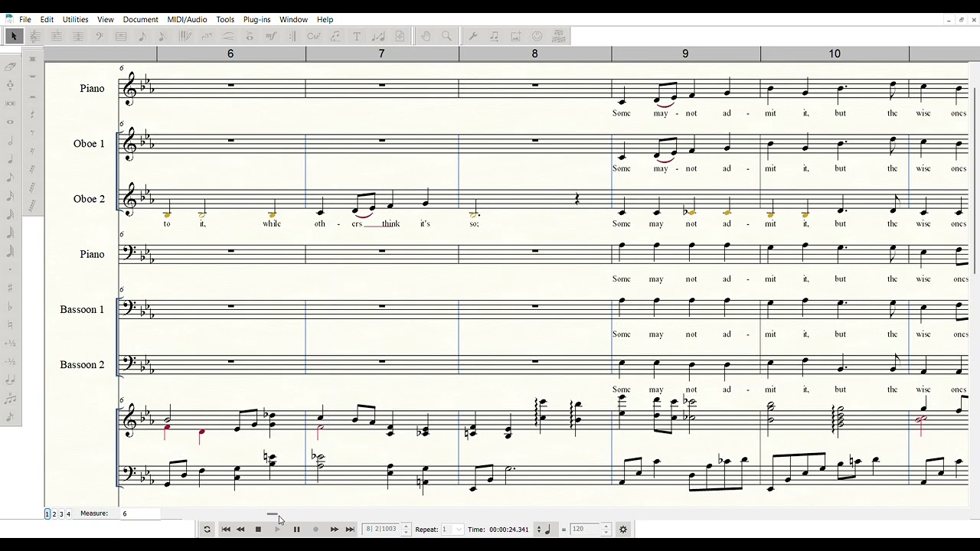Open the MIDI/Audio menu
The image size is (980, 551).
click(188, 19)
